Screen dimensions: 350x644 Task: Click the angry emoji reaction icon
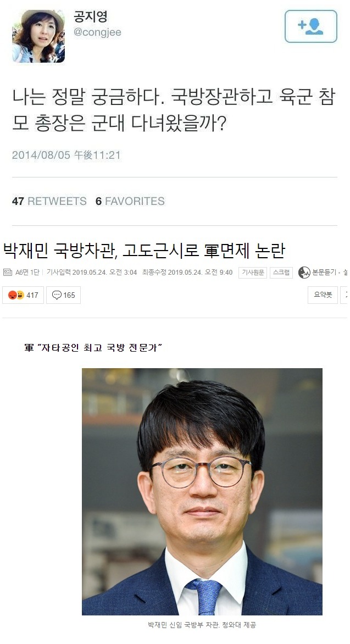tap(12, 295)
